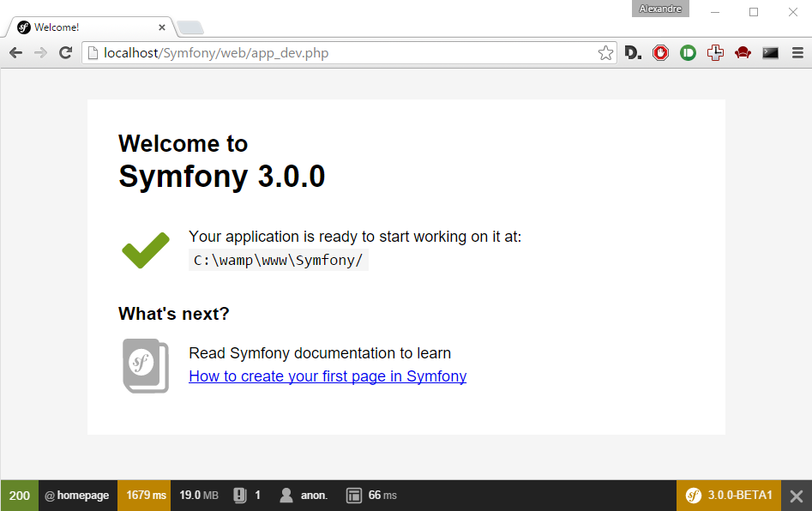Open the black terminal extension icon
This screenshot has width=812, height=511.
click(x=770, y=53)
